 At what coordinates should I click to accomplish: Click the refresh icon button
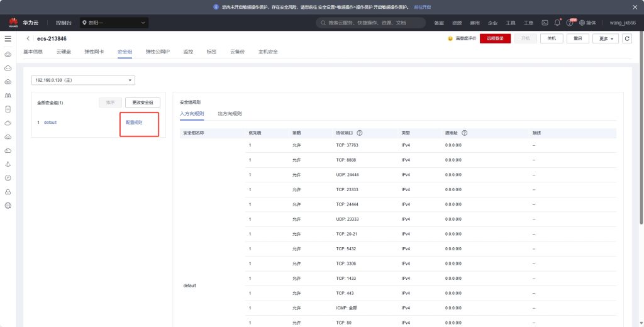627,38
